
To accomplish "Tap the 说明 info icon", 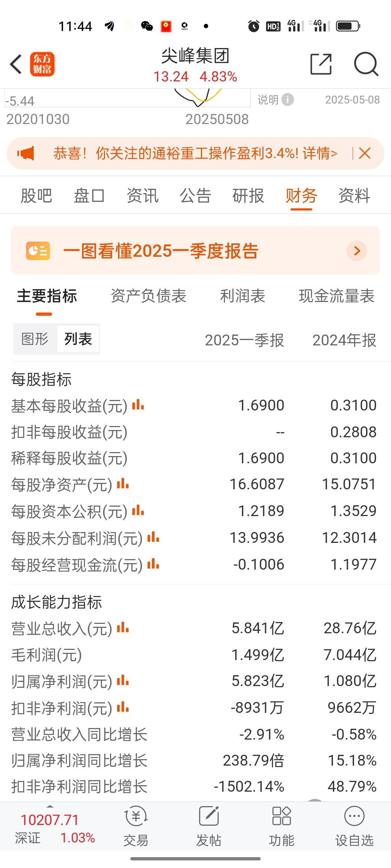I will click(288, 99).
